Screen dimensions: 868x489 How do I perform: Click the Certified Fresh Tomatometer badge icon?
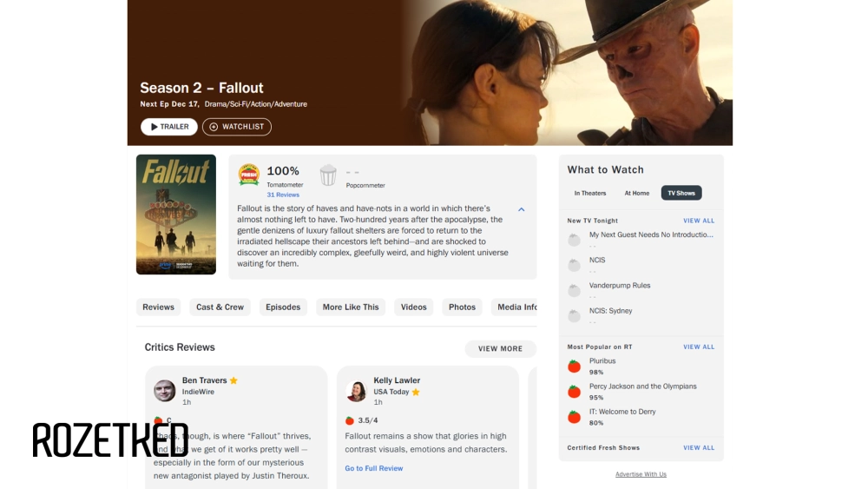point(249,175)
